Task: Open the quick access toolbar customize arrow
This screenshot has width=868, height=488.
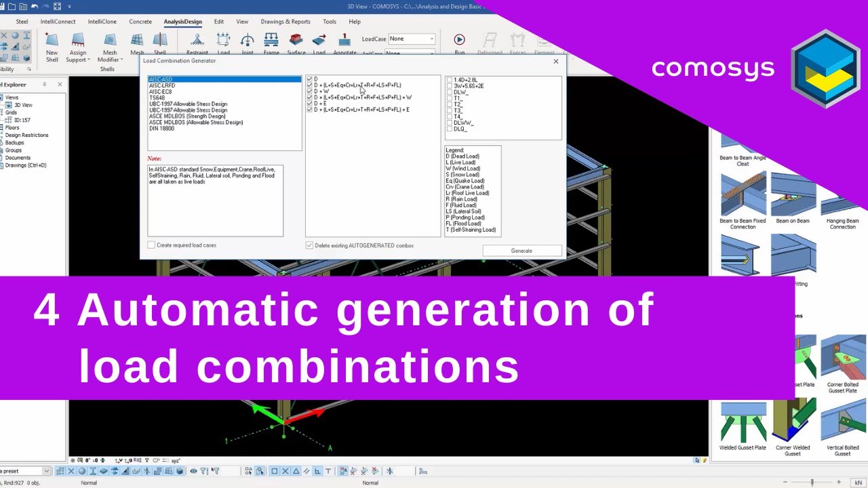Action: pos(70,6)
